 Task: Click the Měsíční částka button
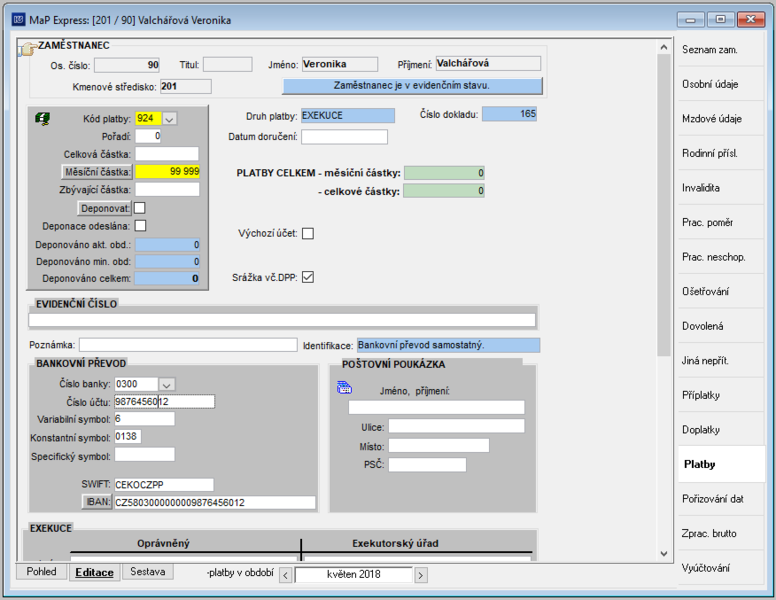pos(97,172)
